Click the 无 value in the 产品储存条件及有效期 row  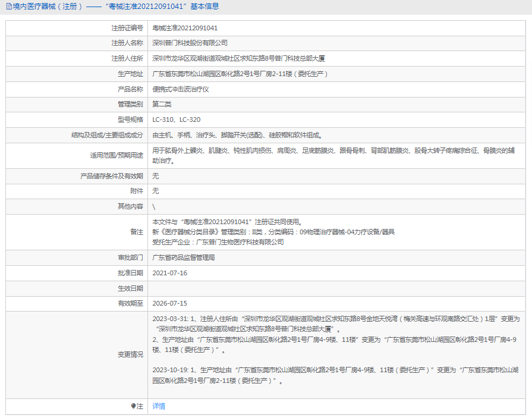(x=155, y=176)
